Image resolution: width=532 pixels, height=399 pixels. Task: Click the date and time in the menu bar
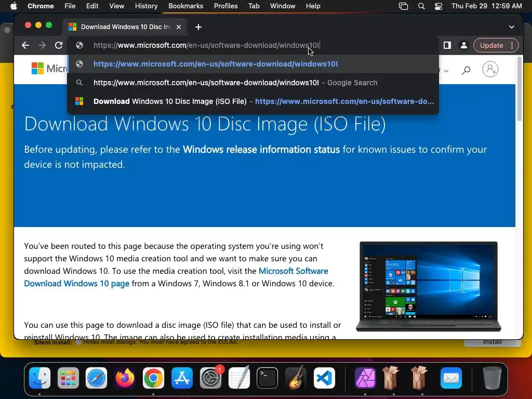coord(486,6)
